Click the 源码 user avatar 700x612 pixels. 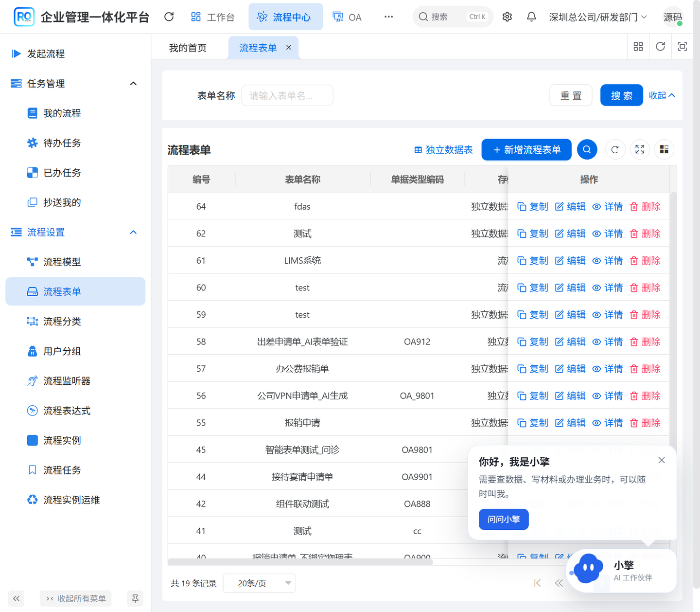[673, 17]
